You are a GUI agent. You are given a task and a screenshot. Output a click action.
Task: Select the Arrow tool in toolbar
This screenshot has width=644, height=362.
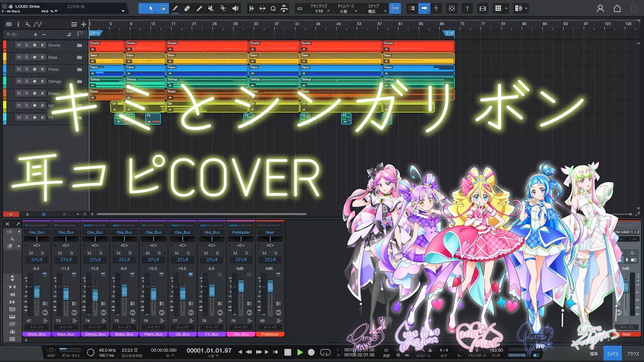[151, 9]
